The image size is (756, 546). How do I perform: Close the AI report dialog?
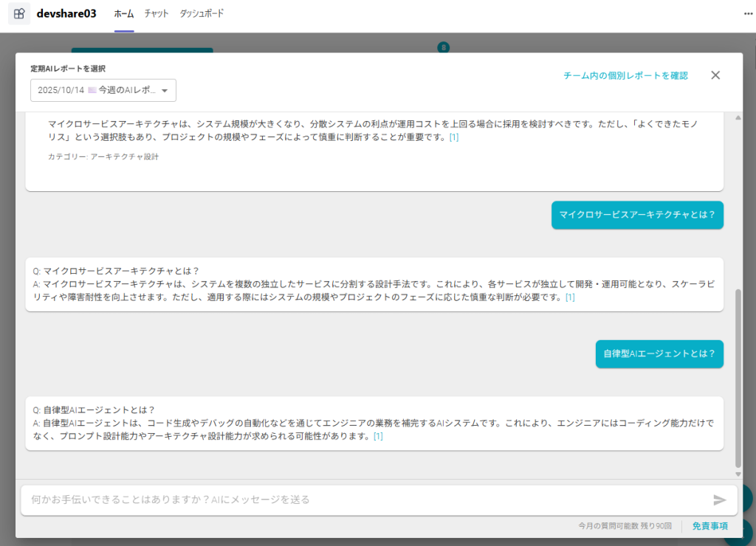pos(715,75)
